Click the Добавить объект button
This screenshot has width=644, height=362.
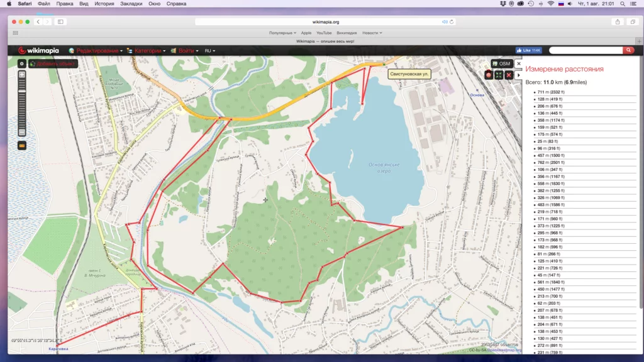point(53,63)
